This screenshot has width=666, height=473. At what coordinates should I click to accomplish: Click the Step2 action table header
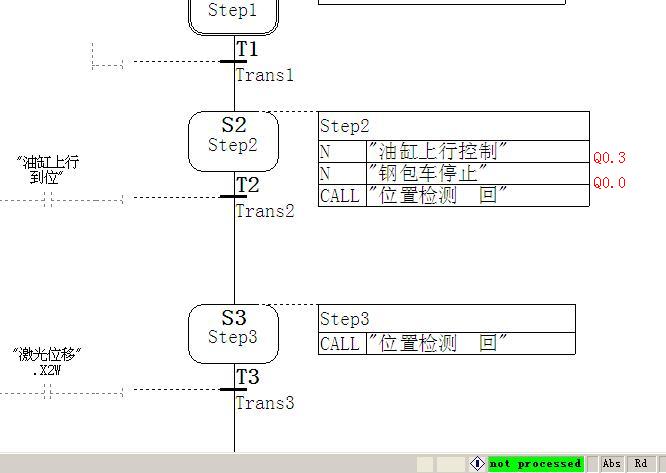453,126
